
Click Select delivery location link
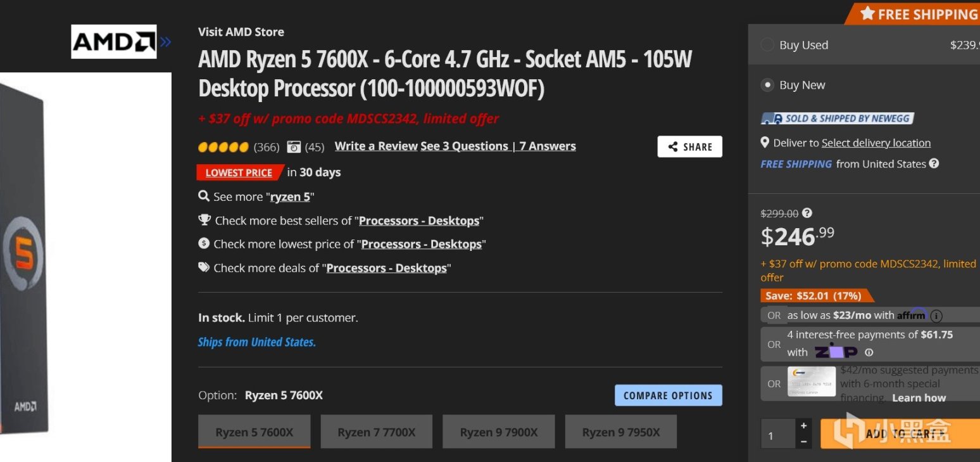click(876, 143)
